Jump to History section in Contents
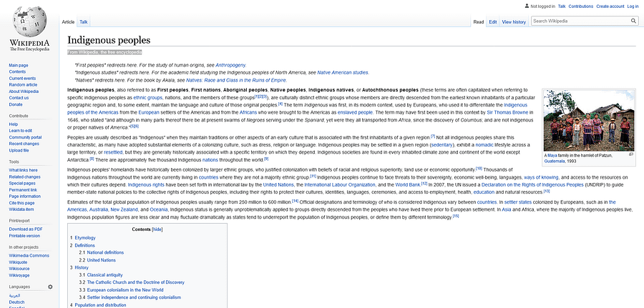 82,267
